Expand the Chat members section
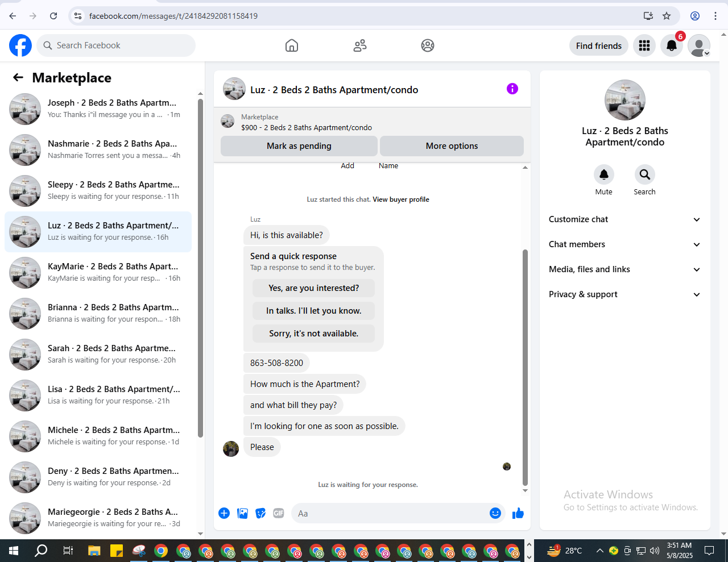The image size is (728, 562). pos(624,244)
